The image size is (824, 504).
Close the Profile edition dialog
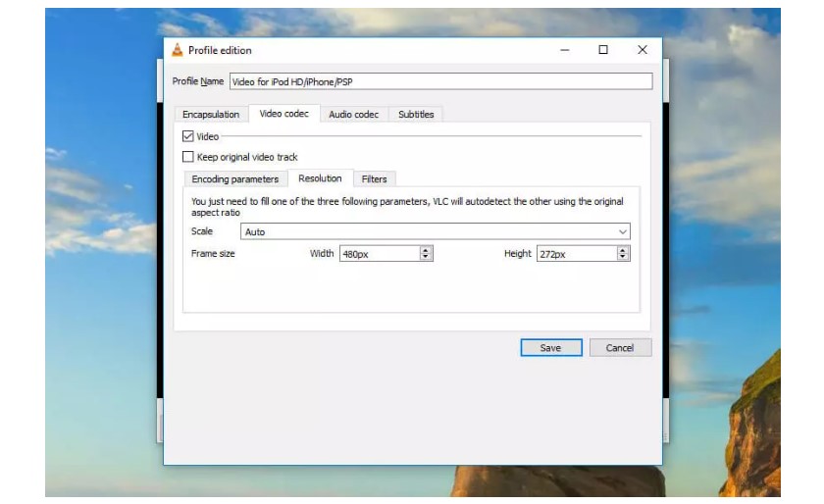(x=643, y=50)
